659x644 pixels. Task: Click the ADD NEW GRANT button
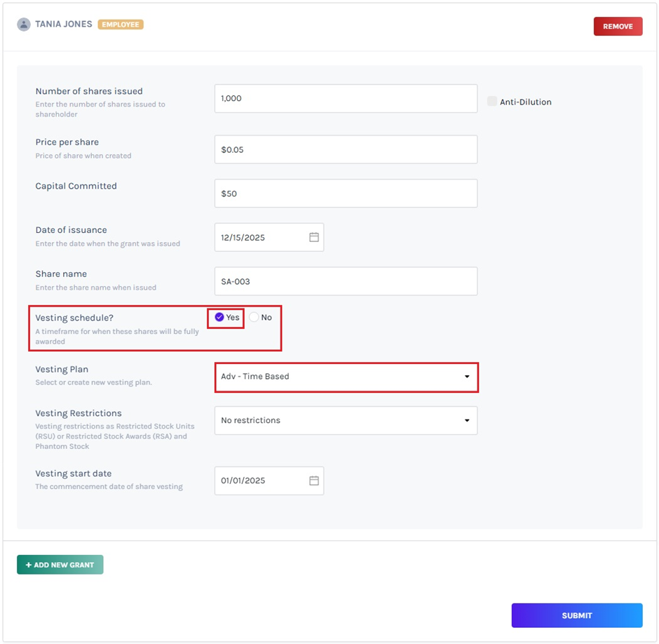[60, 565]
